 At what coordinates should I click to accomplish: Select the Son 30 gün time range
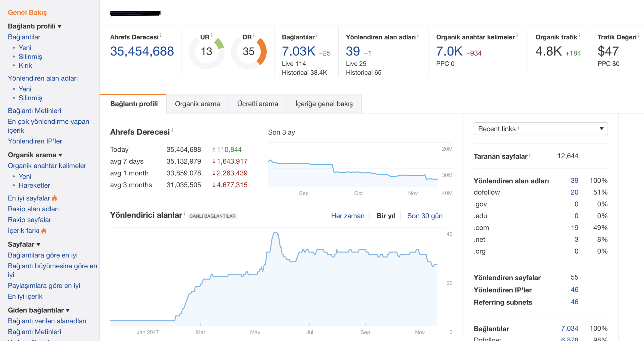[425, 216]
